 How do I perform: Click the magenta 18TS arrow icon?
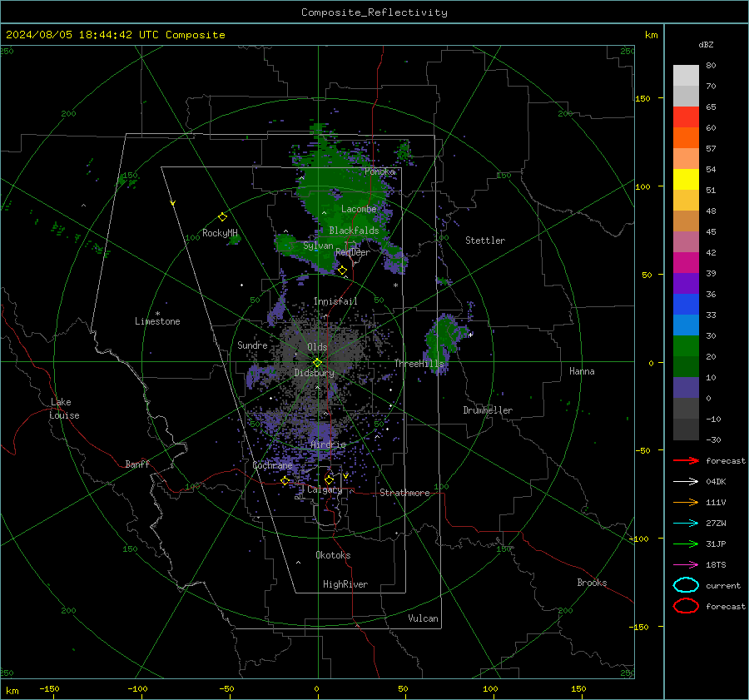(686, 565)
